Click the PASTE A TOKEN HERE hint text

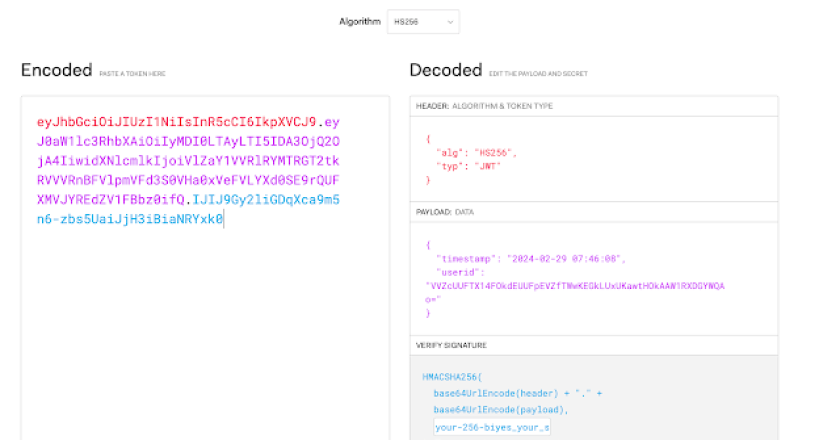pos(131,73)
